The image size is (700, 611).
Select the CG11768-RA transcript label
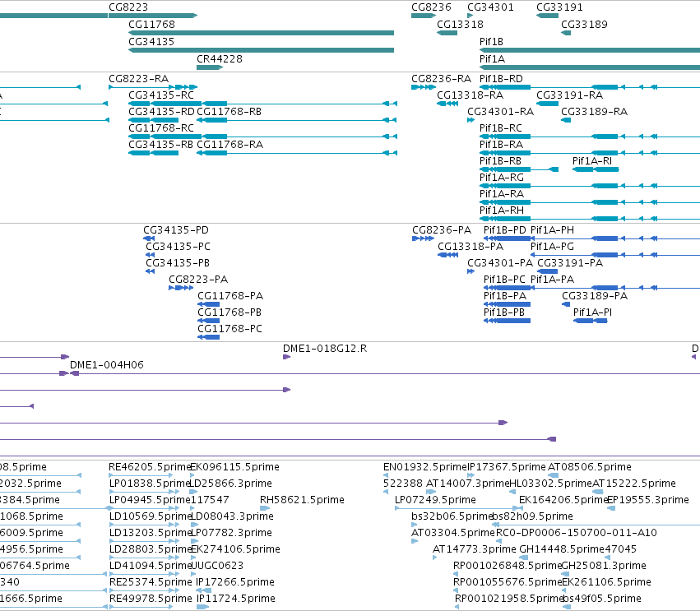[230, 145]
